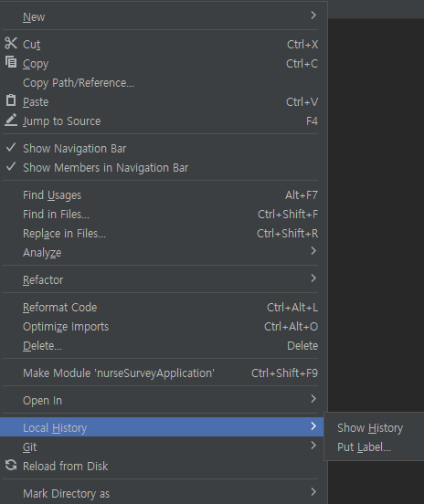Open the Open In entry
The image size is (424, 504).
click(x=162, y=401)
